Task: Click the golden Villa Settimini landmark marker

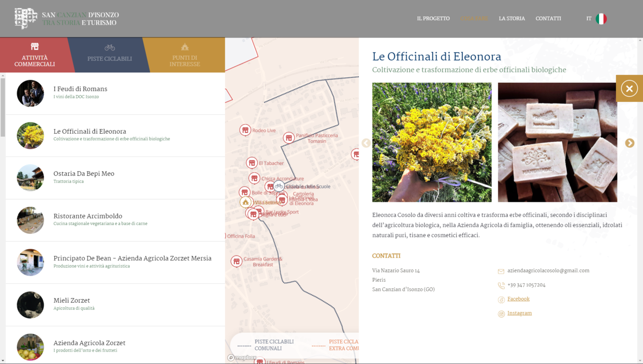Action: click(x=245, y=202)
